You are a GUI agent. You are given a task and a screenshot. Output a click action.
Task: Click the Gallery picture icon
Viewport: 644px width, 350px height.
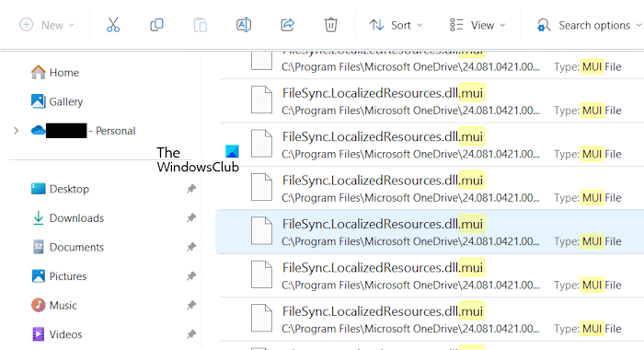pyautogui.click(x=39, y=101)
